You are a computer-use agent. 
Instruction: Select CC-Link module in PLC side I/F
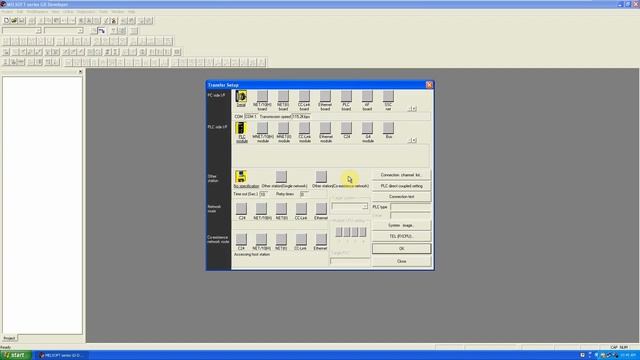(x=304, y=129)
